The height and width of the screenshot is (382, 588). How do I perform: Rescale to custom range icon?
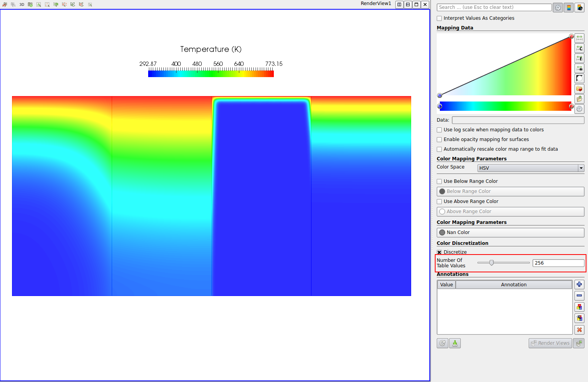[x=579, y=48]
